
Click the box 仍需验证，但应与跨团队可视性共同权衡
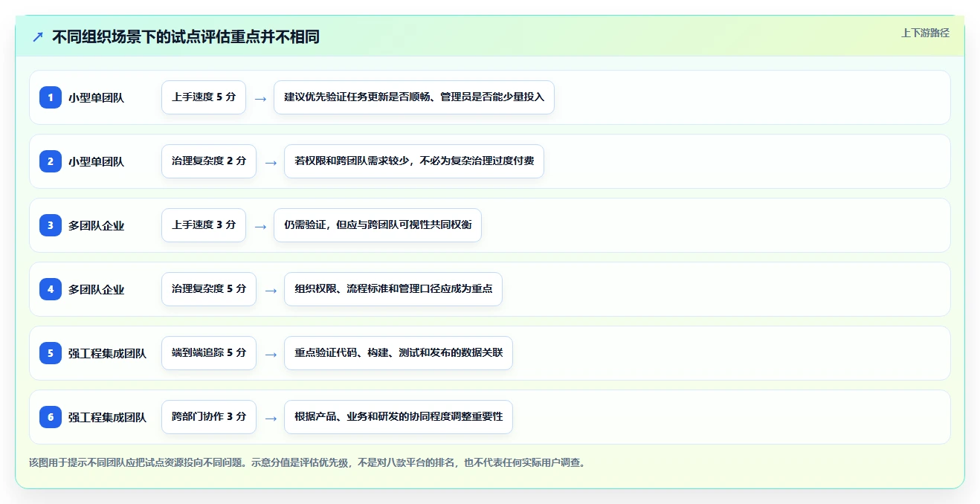[x=378, y=225]
